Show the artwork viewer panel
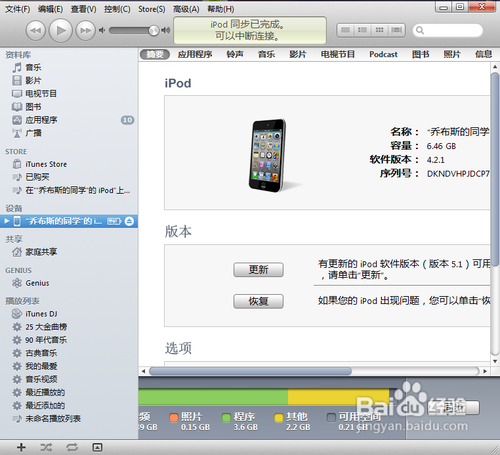 click(x=97, y=447)
